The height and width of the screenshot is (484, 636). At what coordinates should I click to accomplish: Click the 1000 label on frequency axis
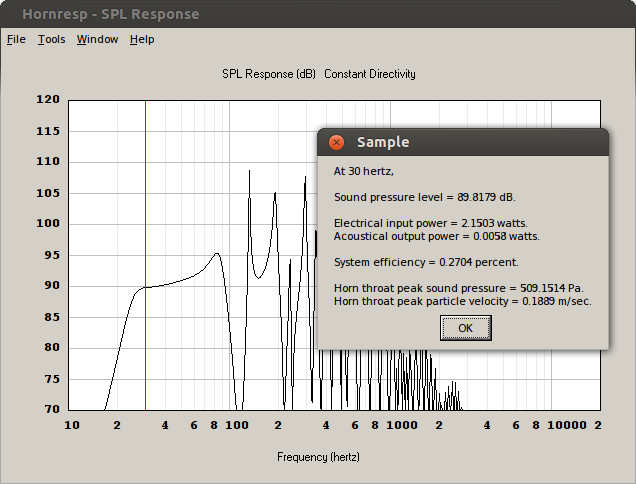(402, 425)
